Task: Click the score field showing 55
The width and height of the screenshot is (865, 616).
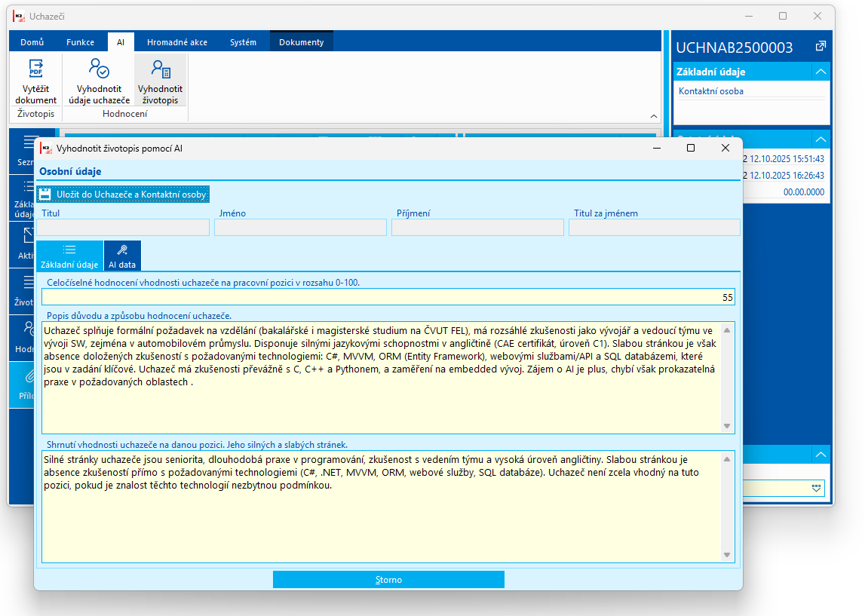Action: coord(388,297)
